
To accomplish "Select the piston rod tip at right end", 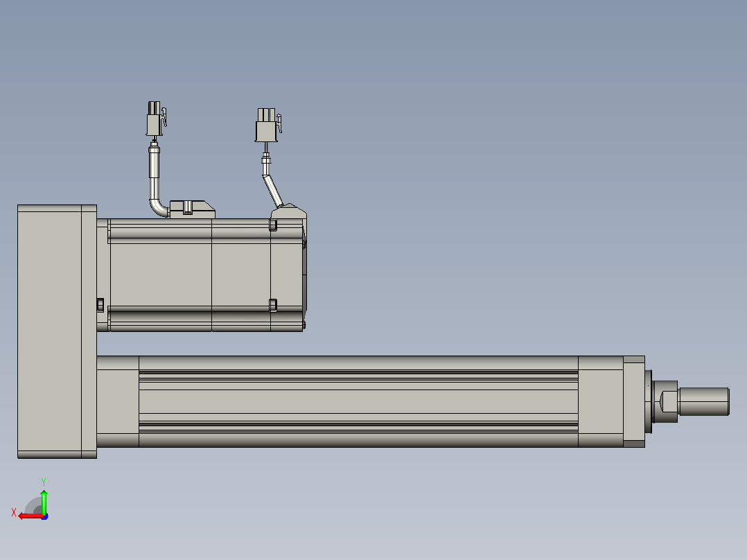I will (x=704, y=401).
